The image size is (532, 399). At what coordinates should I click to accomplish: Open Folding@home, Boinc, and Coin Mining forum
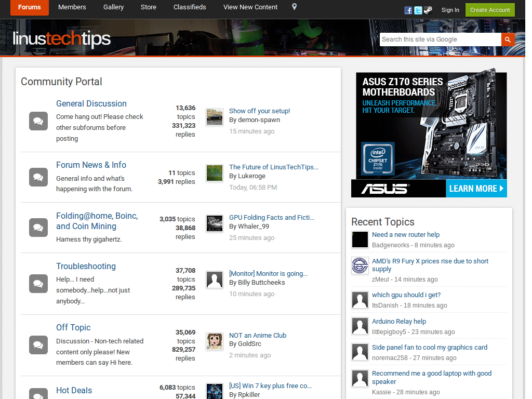click(97, 221)
